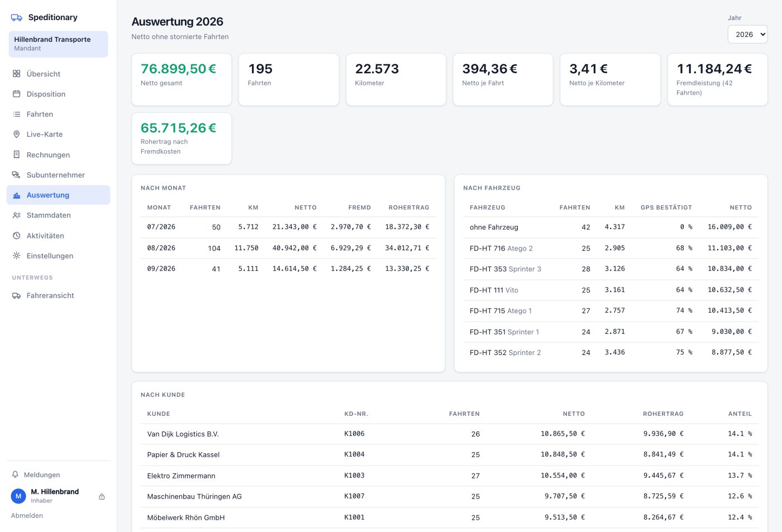Open Stammdaten from the sidebar
The width and height of the screenshot is (782, 532).
coord(58,215)
